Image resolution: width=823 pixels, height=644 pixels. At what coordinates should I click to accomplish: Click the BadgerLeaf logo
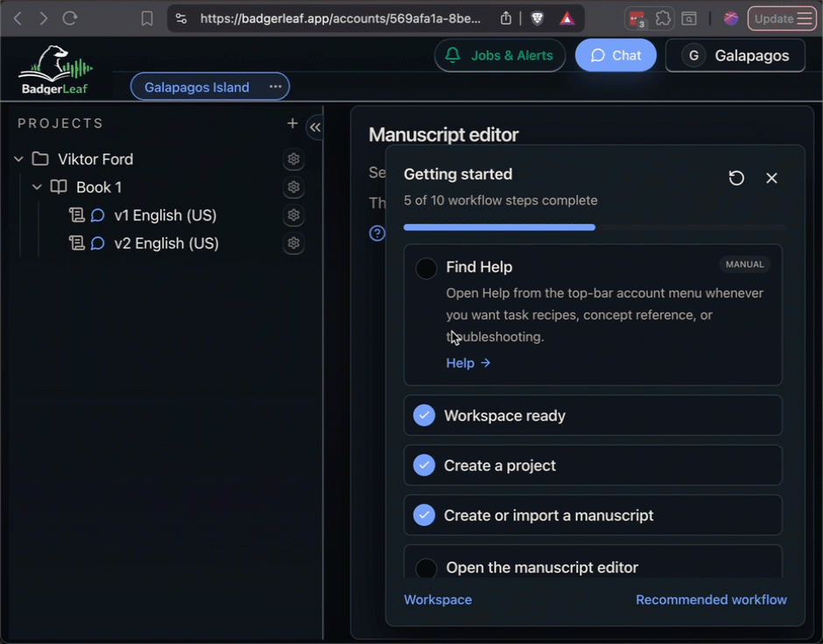click(55, 70)
